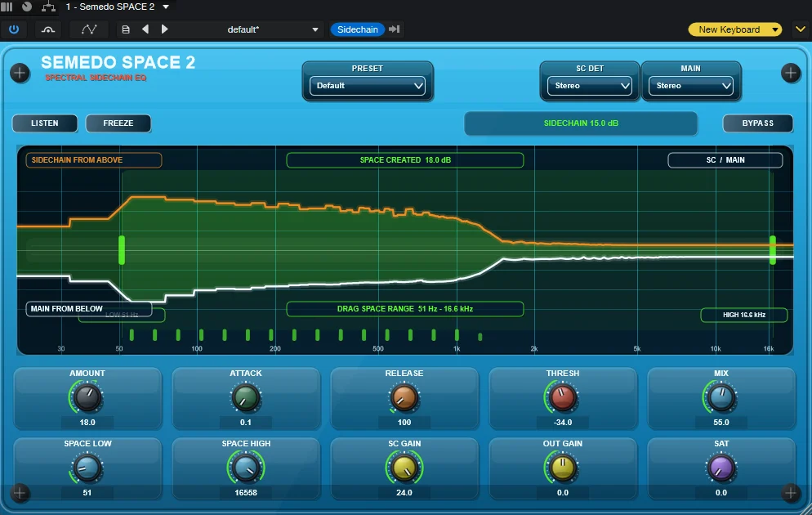Click the SPACE HIGH value field 16558

[245, 493]
